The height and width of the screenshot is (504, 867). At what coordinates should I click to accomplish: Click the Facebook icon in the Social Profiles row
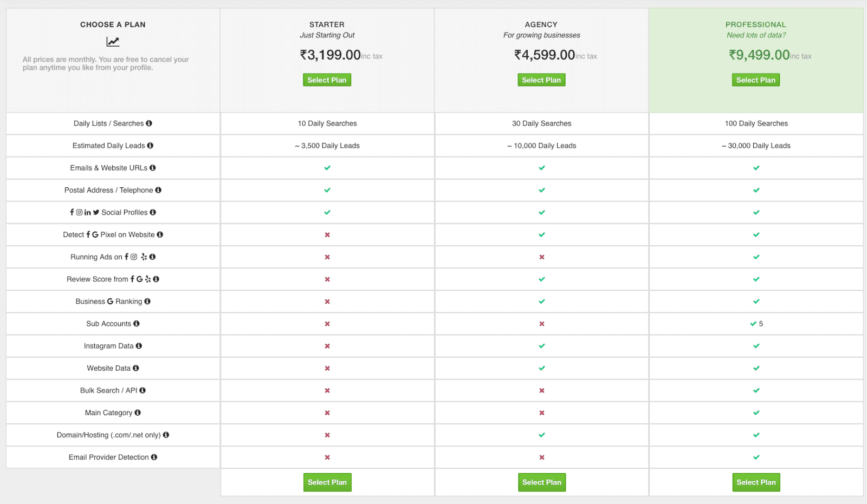72,212
